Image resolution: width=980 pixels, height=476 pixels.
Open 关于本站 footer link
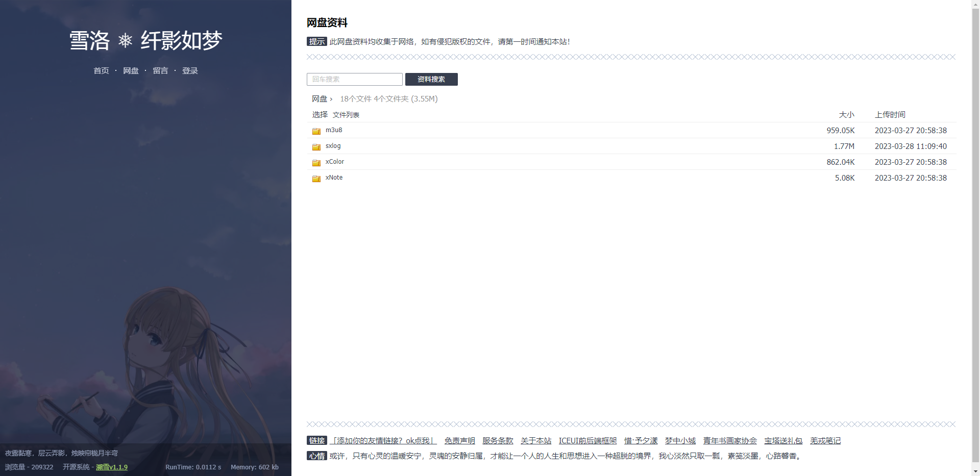pos(536,441)
